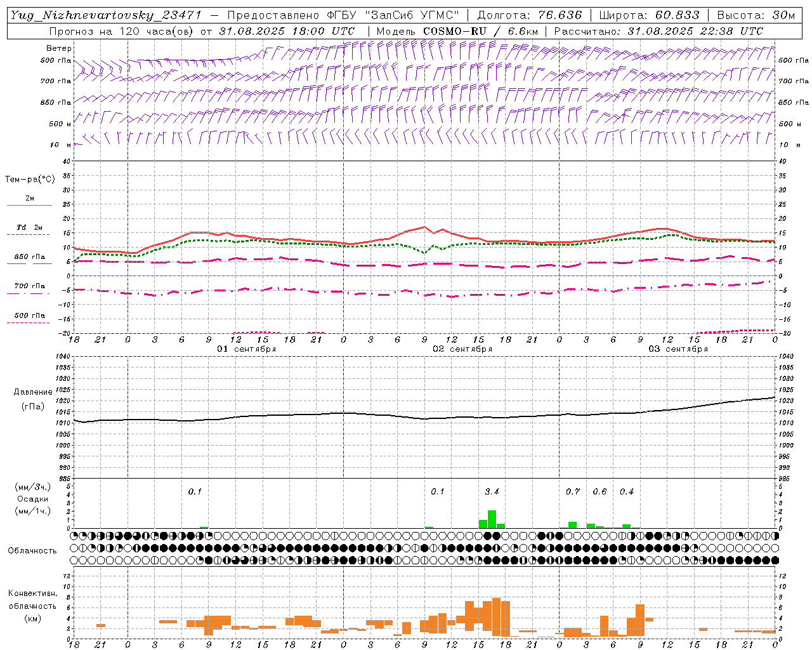This screenshot has height=650, width=812.
Task: Select the Модель COSMO-RU / 6.6км label
Action: click(x=457, y=31)
